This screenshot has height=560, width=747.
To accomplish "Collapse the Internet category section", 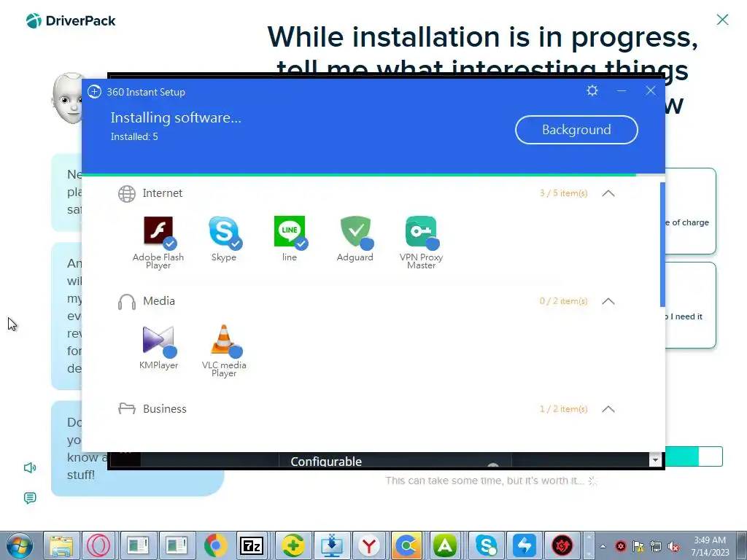I will (x=608, y=193).
